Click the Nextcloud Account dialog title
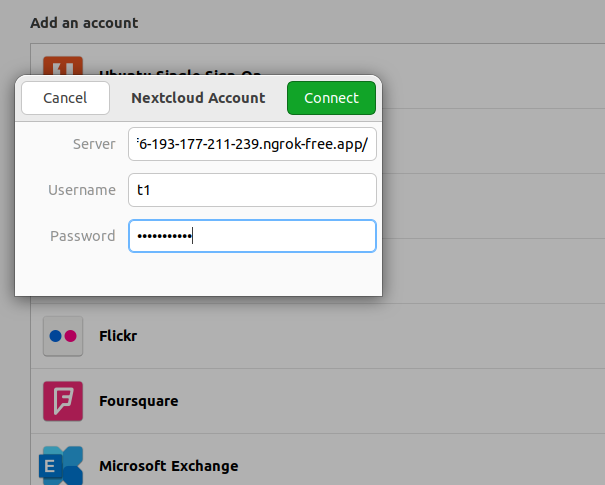 198,98
